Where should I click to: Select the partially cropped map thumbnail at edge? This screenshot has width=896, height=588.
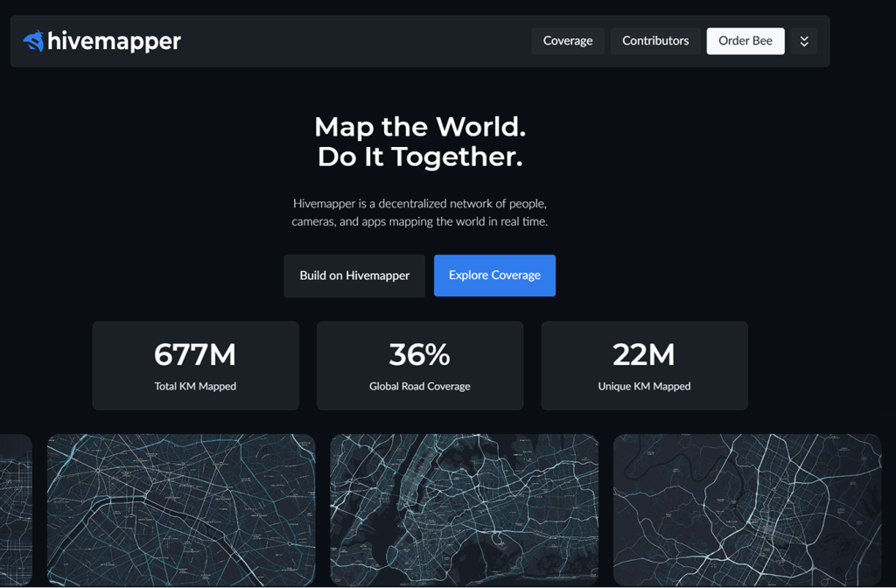pos(16,510)
